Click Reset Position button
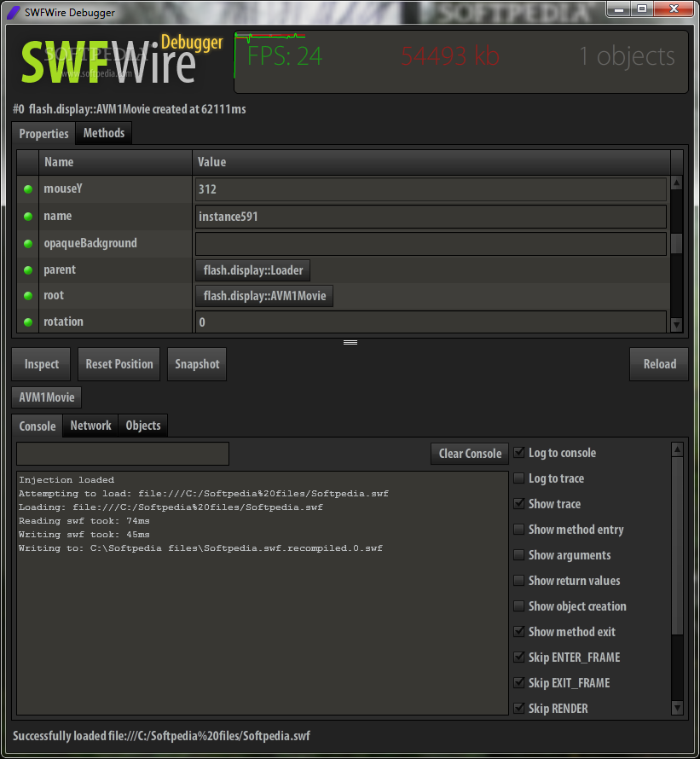 [x=119, y=364]
